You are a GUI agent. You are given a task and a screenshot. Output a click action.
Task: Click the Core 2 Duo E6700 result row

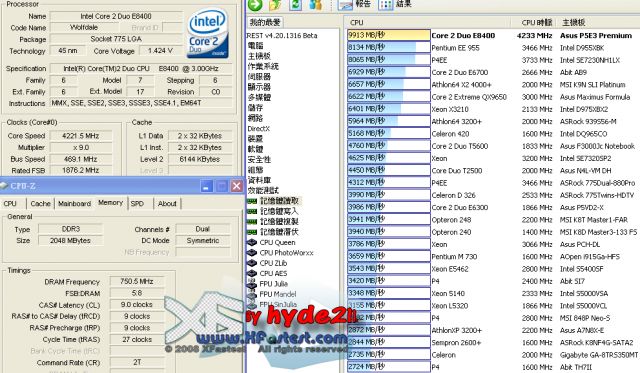tap(493, 72)
